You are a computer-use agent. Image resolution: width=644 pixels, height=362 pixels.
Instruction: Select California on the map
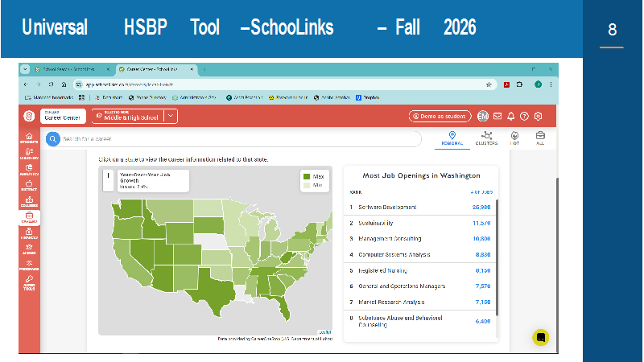click(130, 263)
